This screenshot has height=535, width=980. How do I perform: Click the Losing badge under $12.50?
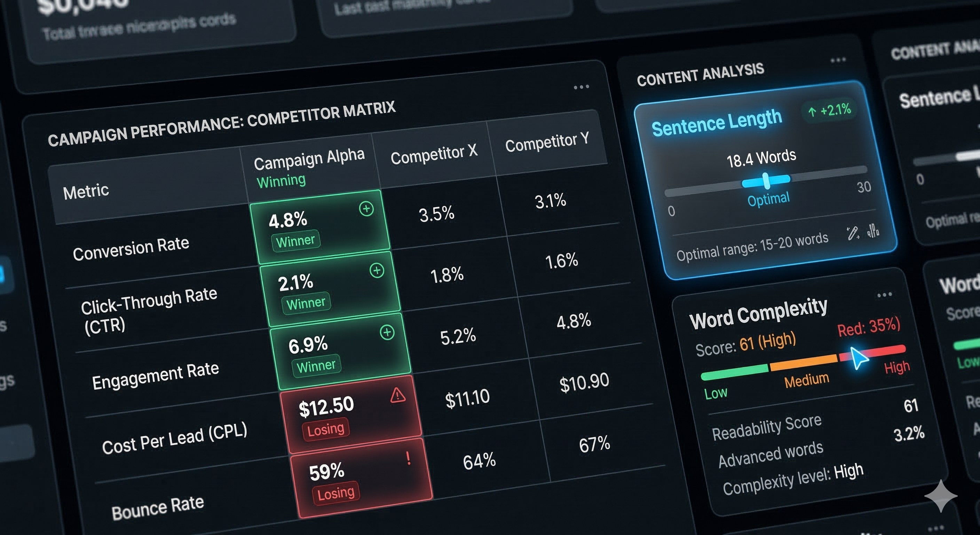[x=326, y=430]
